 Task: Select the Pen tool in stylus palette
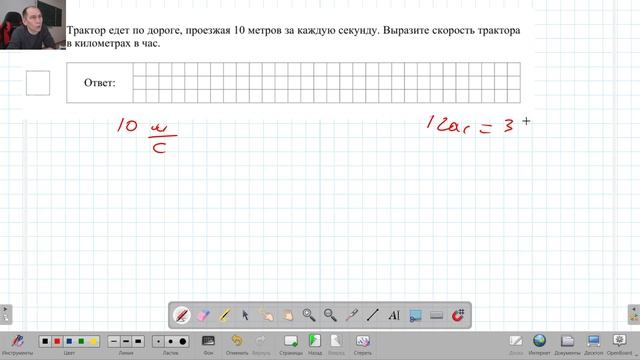point(182,315)
